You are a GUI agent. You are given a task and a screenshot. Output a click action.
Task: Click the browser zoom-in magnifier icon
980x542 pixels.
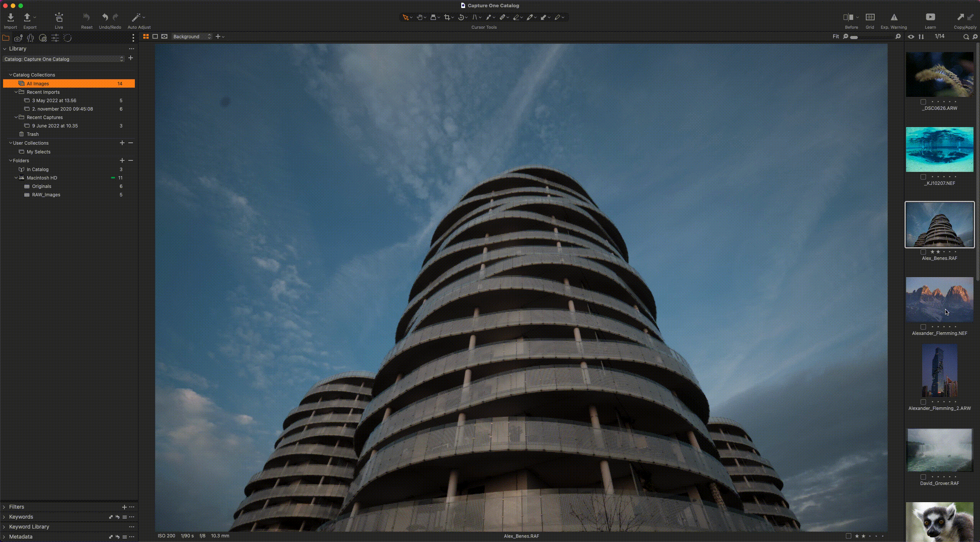975,37
